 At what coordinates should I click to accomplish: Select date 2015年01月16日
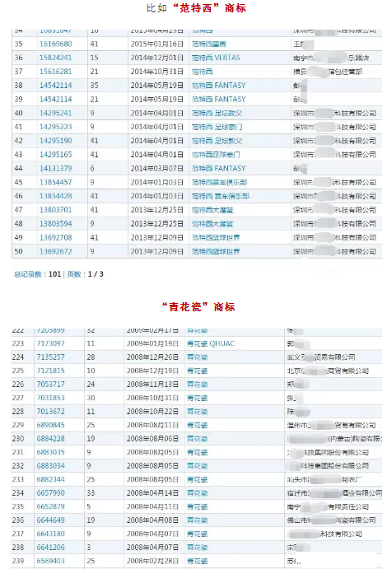coord(156,44)
